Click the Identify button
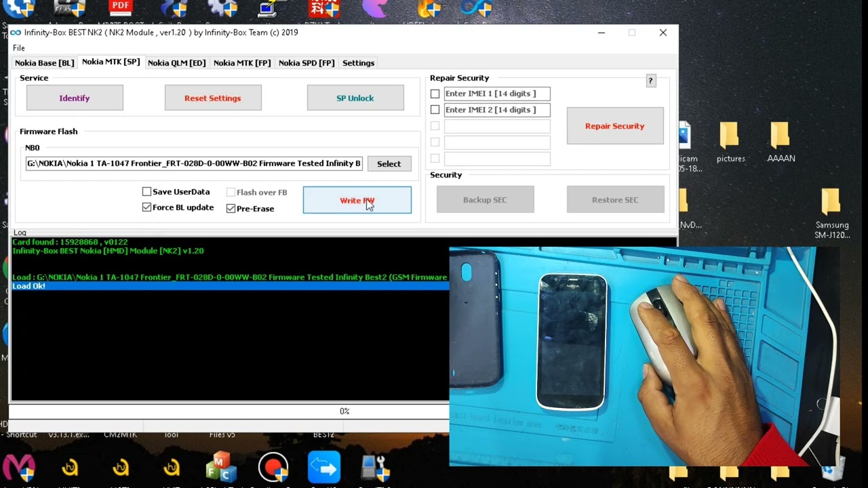 pos(75,98)
